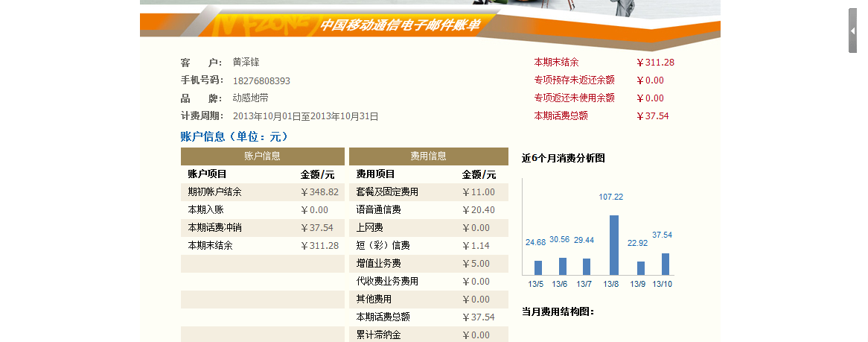Image resolution: width=868 pixels, height=342 pixels.
Task: Click the phone number 18276808393
Action: pos(261,80)
